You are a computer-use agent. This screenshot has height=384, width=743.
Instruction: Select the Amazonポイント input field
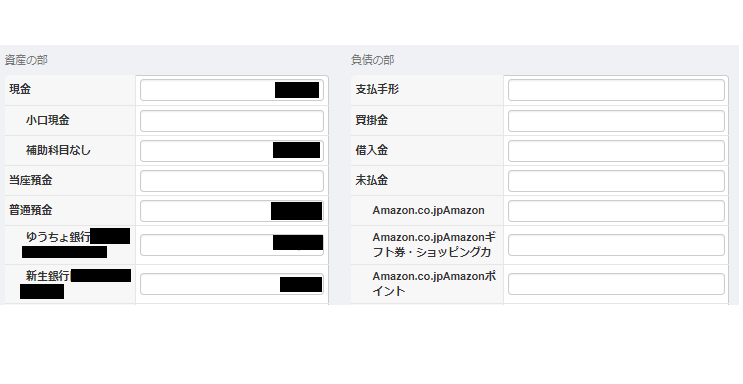point(616,284)
